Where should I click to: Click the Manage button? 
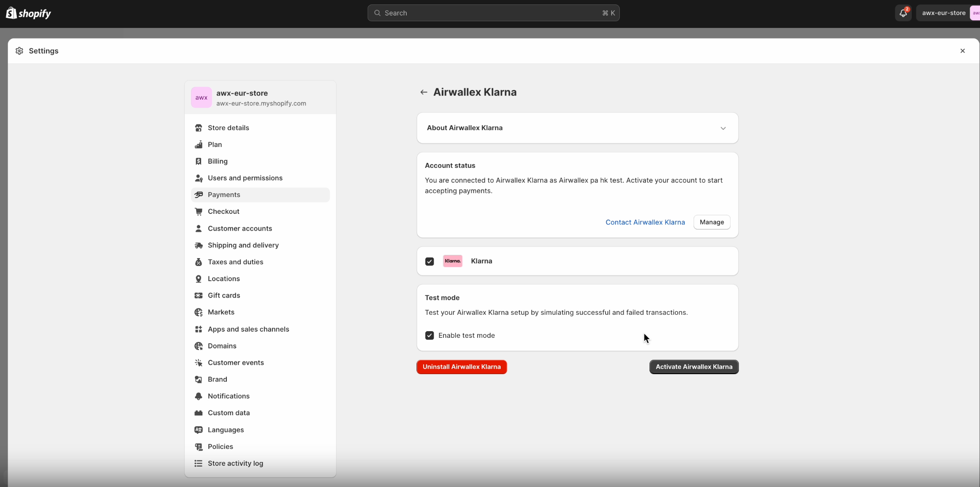(x=712, y=222)
